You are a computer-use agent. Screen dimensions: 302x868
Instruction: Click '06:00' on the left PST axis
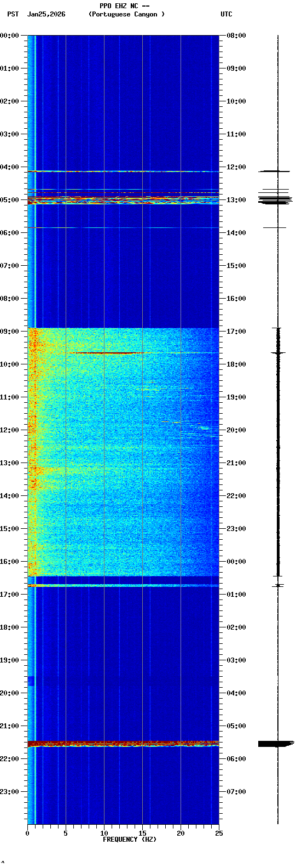pos(10,233)
